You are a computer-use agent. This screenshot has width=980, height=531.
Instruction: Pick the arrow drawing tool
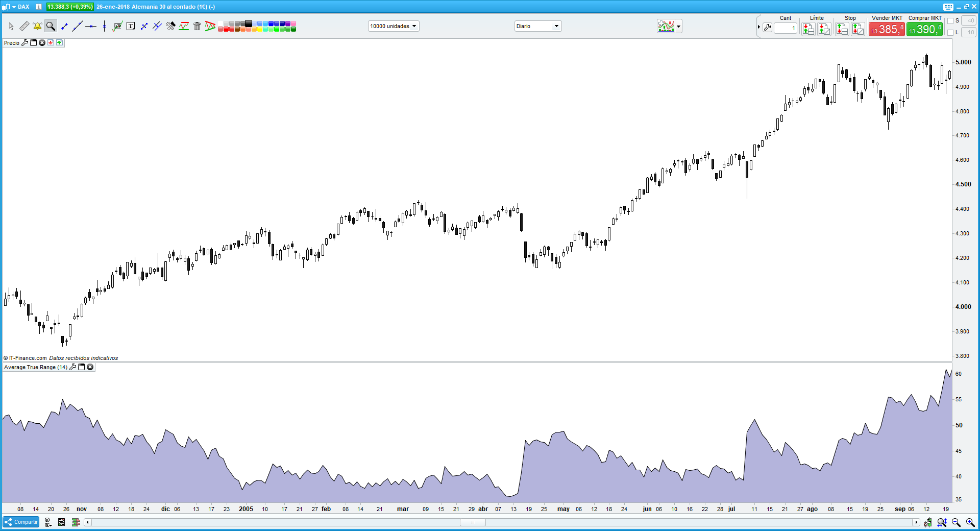[x=144, y=26]
